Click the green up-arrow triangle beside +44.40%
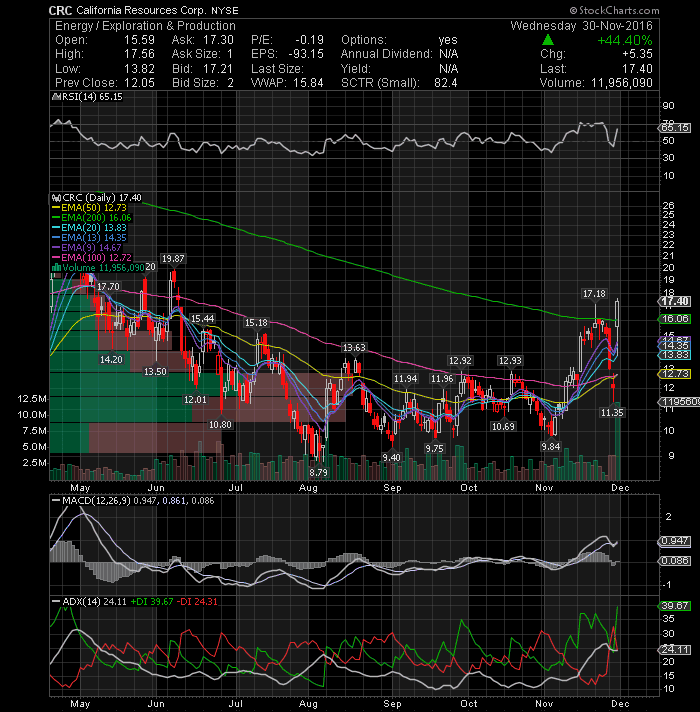 (548, 40)
